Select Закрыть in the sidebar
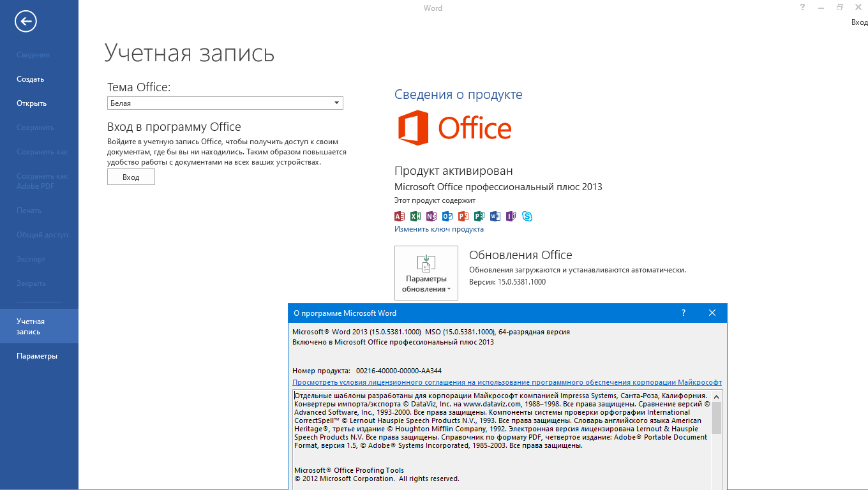Viewport: 868px width, 490px height. 31,283
